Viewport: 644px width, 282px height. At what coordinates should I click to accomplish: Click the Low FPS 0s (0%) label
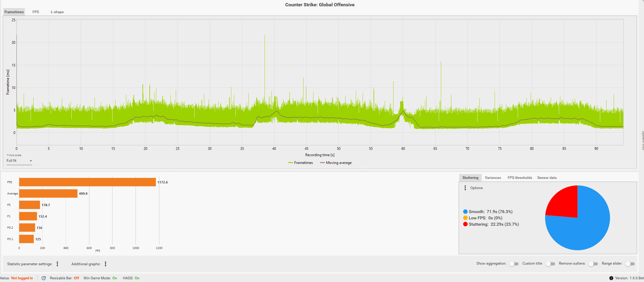tap(486, 218)
